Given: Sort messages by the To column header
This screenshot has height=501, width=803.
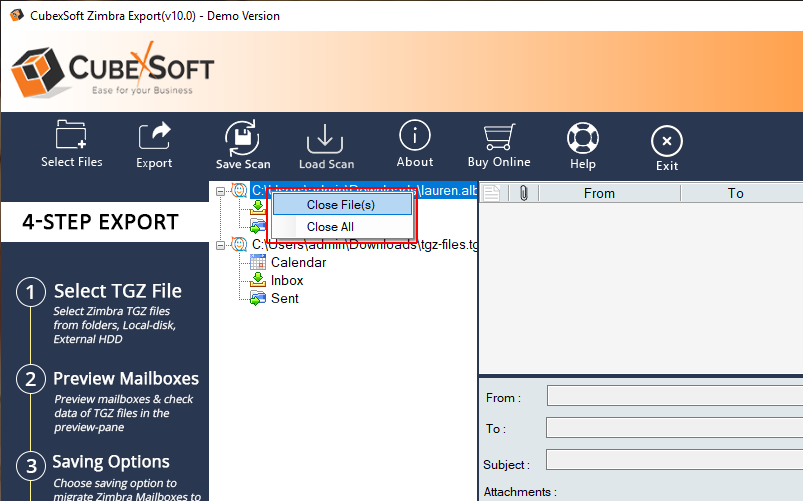Looking at the screenshot, I should 735,193.
